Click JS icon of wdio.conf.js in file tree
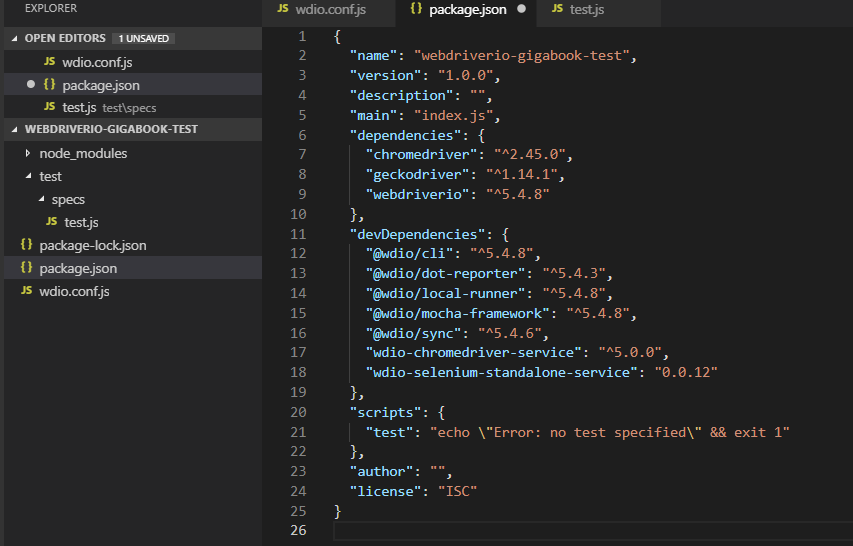This screenshot has height=546, width=853. pos(26,290)
